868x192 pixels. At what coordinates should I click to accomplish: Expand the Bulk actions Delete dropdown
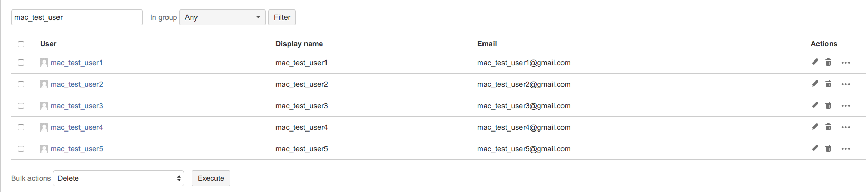coord(119,178)
